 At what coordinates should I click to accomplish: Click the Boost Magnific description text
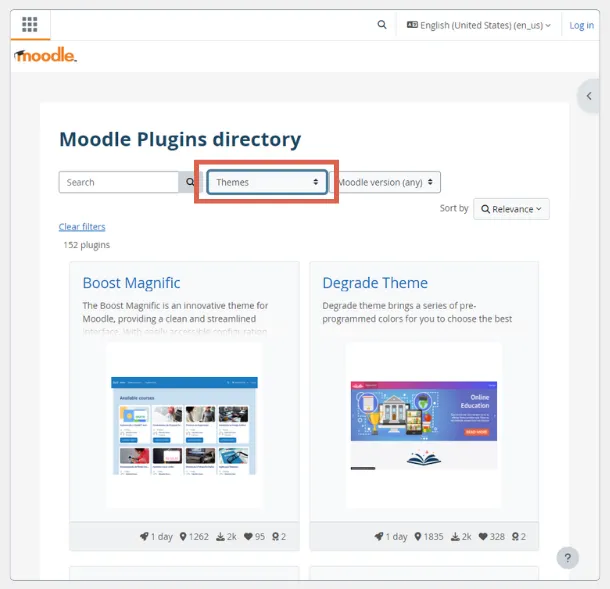(x=175, y=319)
